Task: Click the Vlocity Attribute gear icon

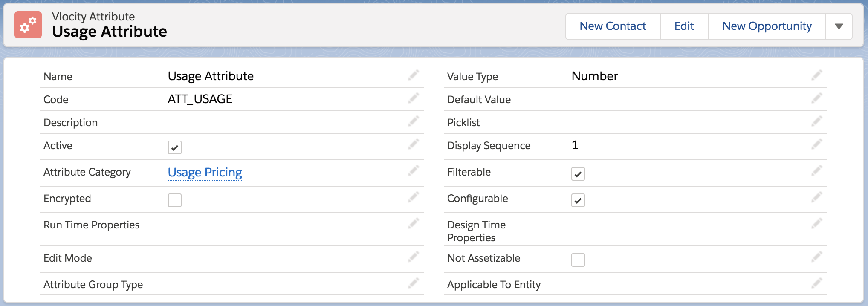Action: pos(28,25)
